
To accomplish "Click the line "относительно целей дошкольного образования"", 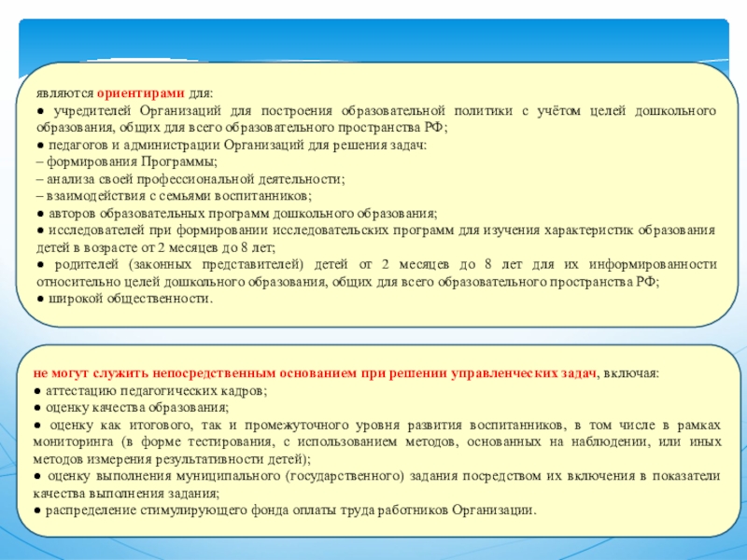I will click(347, 282).
